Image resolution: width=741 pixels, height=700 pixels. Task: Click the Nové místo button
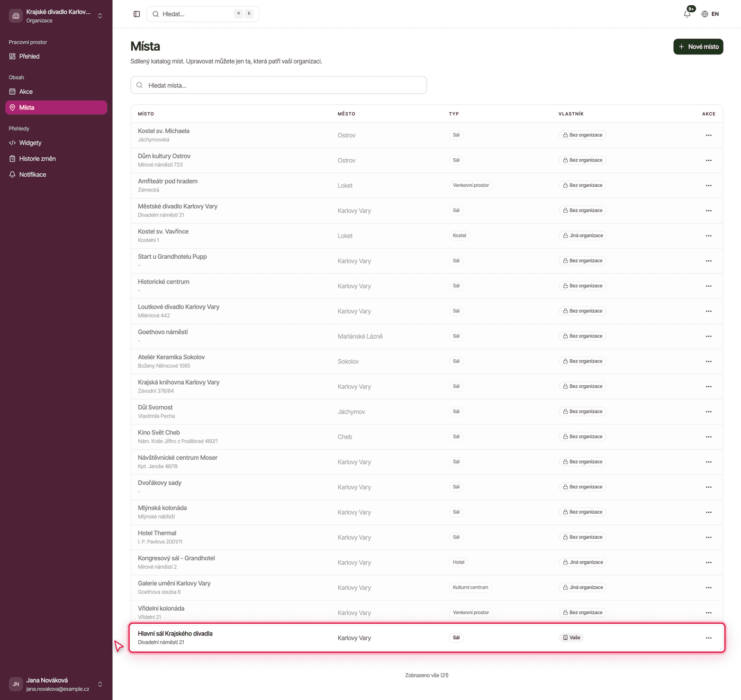698,47
